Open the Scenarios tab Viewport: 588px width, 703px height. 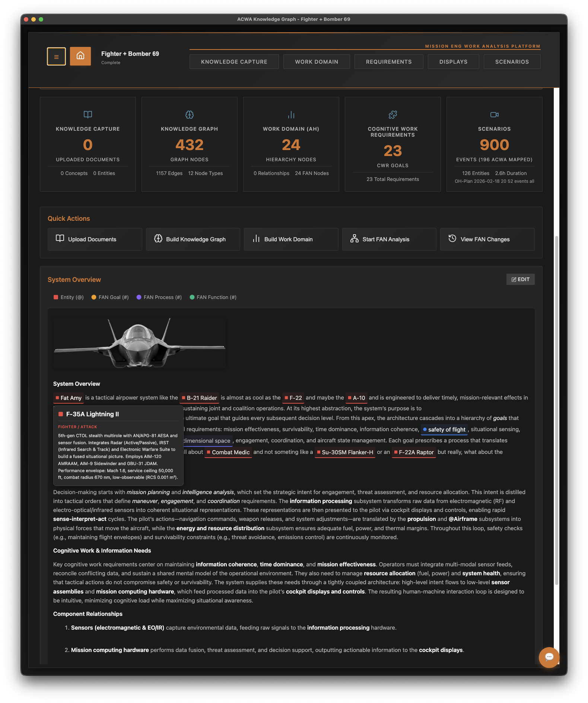[x=512, y=62]
